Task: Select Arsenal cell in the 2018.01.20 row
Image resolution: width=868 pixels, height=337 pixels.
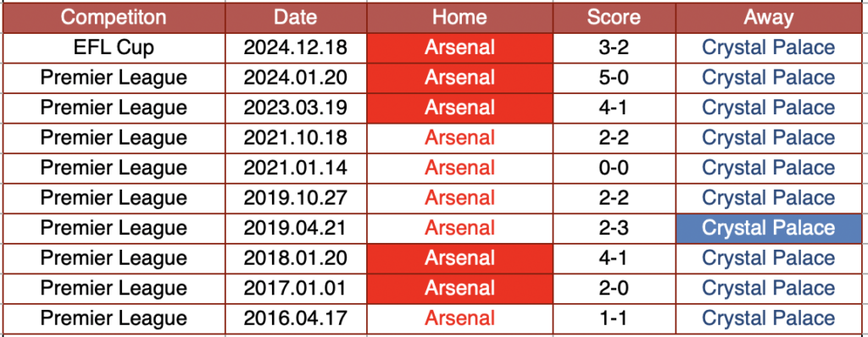Action: (x=459, y=258)
